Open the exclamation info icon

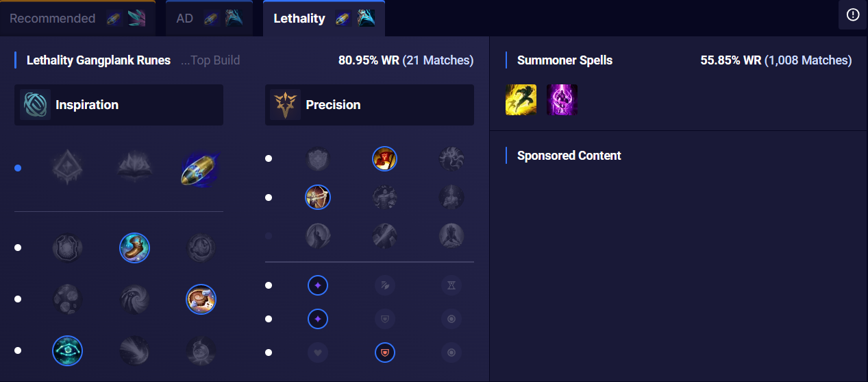tap(853, 15)
